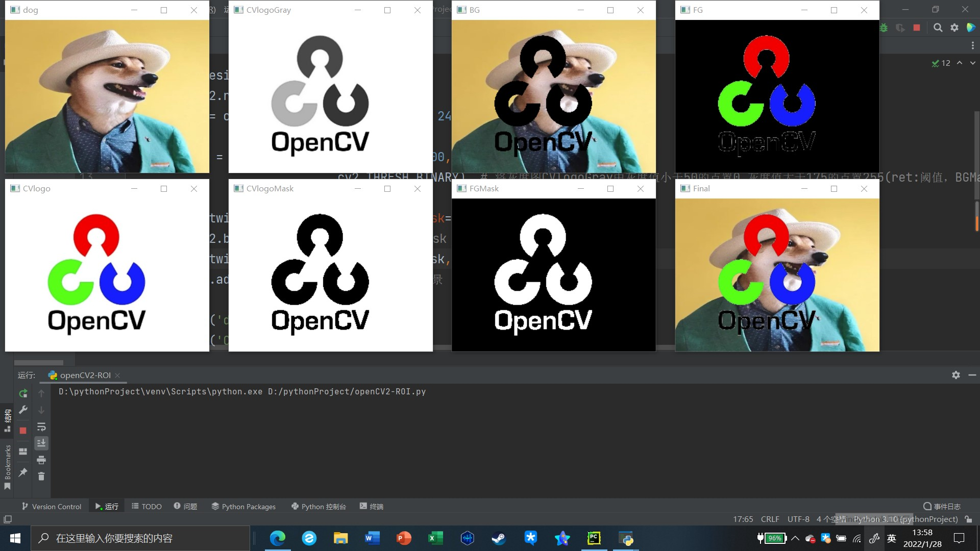Viewport: 980px width, 551px height.
Task: Open the Version Control tool window
Action: pyautogui.click(x=52, y=507)
